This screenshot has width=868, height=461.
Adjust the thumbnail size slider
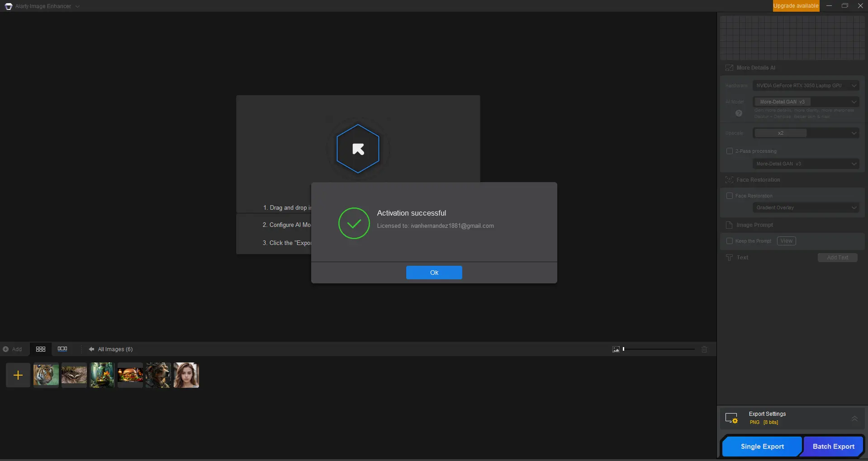[x=659, y=349]
